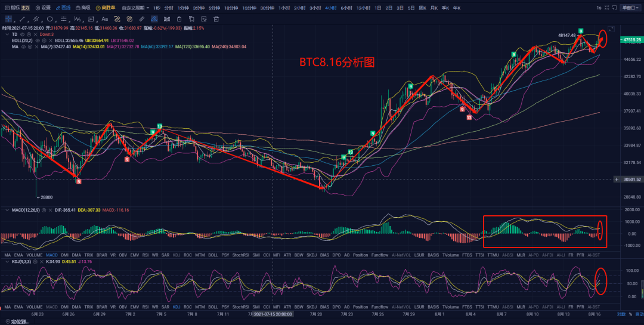Screen dimensions: 644x325
Task: Remove the MACD pane with X
Action: 51,210
